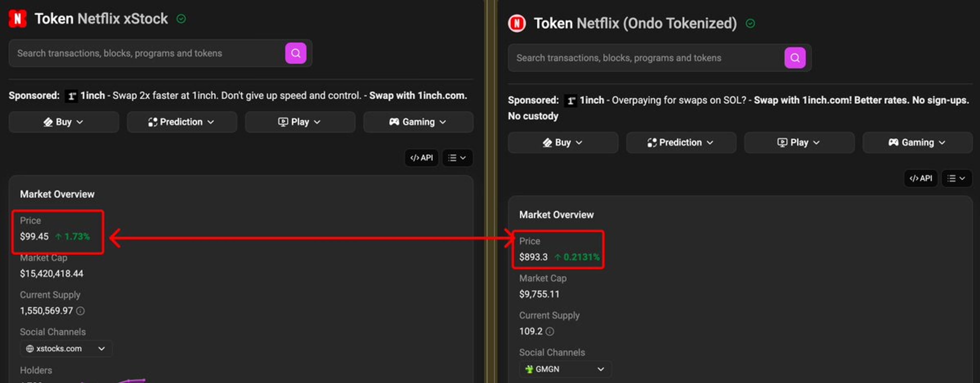
Task: Open Gaming dropdown in xStock panel
Action: pos(418,122)
